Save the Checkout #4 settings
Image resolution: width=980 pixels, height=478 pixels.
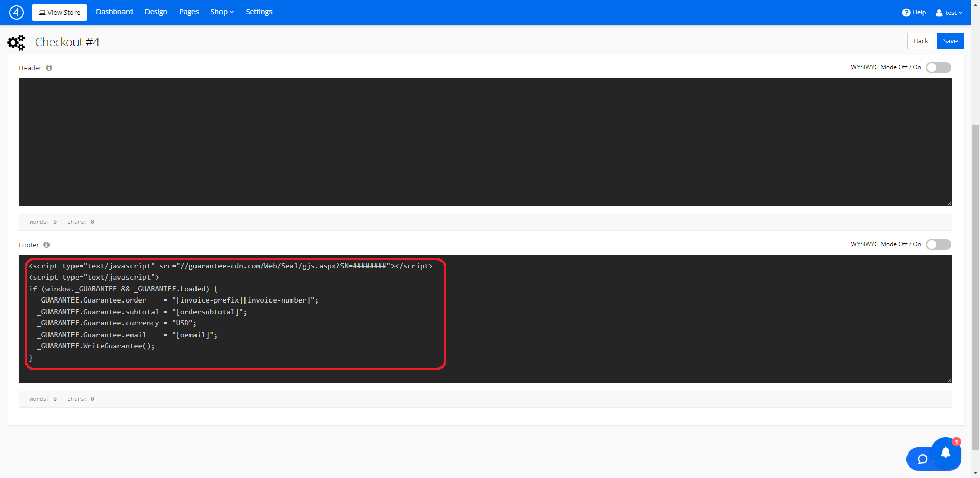coord(950,41)
